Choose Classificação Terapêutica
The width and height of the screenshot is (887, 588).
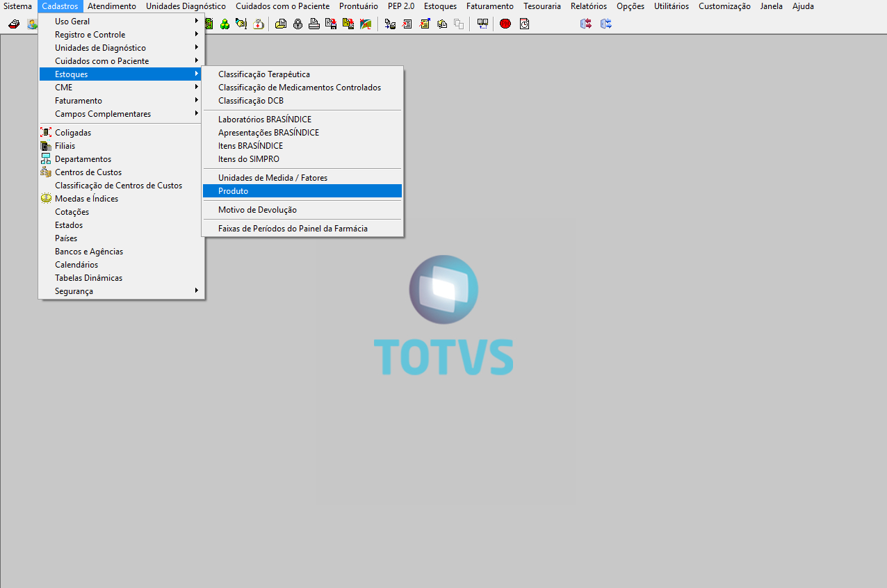pyautogui.click(x=302, y=74)
